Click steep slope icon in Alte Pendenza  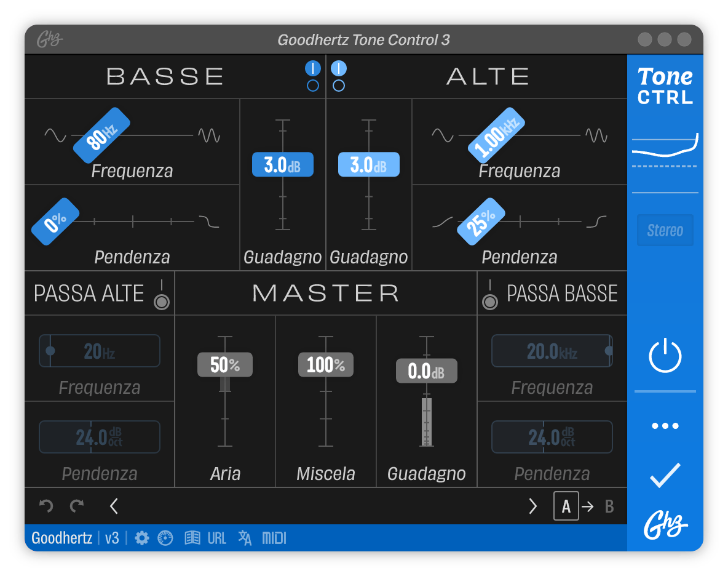pos(596,222)
